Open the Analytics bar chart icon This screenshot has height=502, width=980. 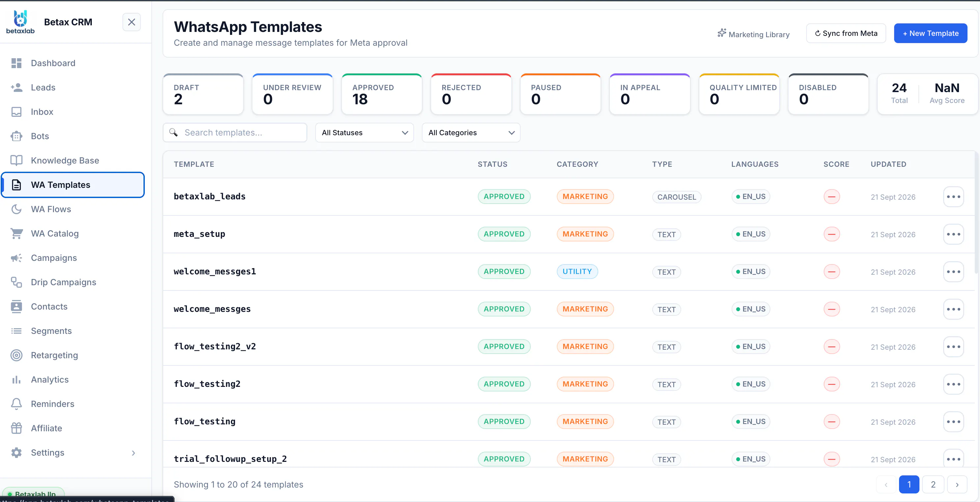pos(16,380)
